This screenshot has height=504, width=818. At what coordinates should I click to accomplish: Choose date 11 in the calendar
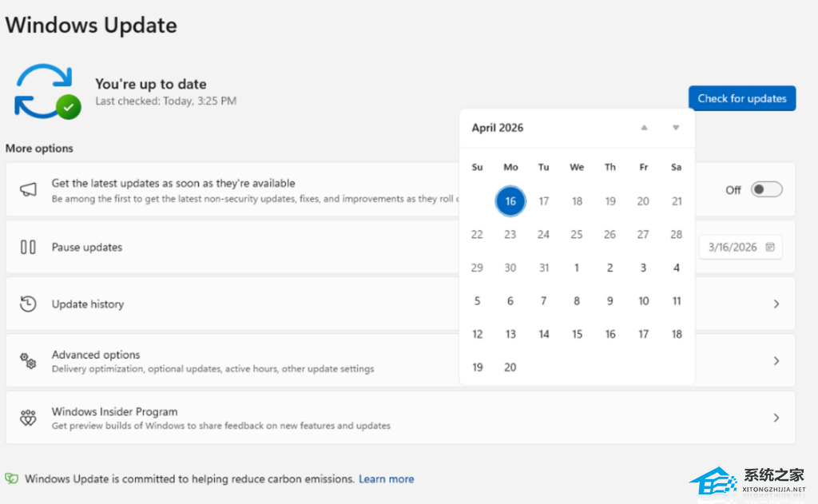(x=677, y=301)
